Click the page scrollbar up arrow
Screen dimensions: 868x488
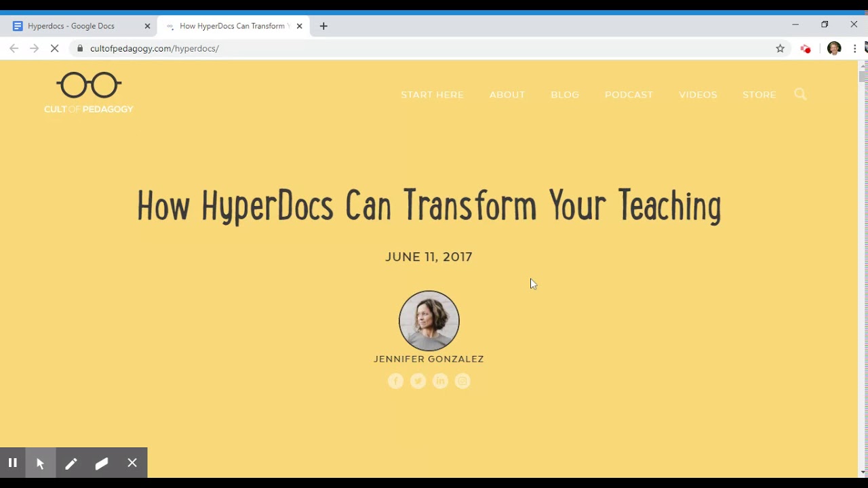tap(863, 66)
